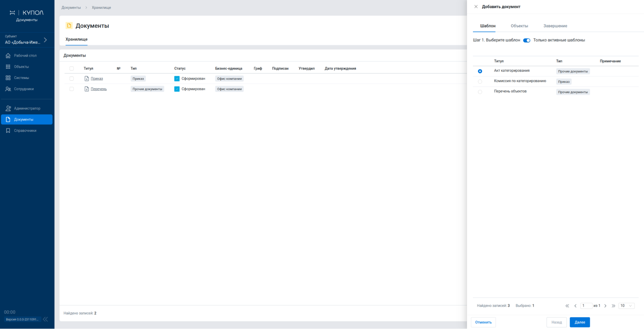Screen dimensions: 644x329
Task: Go to next page of templates
Action: [x=605, y=306]
